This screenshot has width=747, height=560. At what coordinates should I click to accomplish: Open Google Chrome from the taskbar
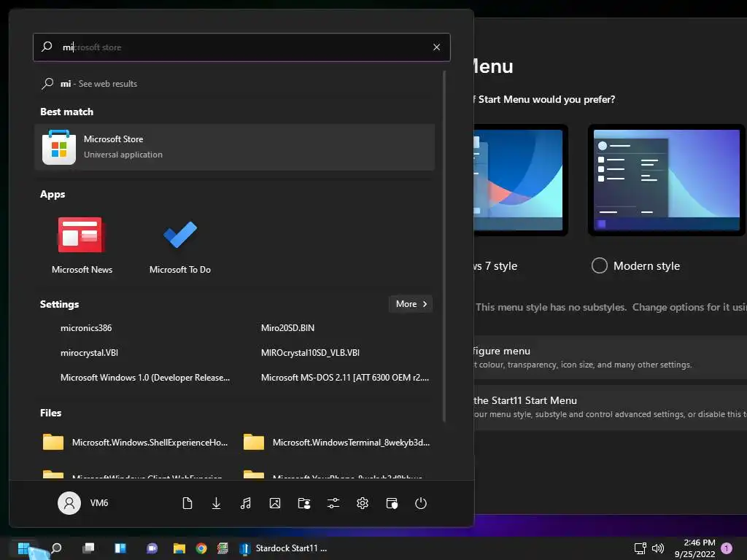pyautogui.click(x=201, y=548)
